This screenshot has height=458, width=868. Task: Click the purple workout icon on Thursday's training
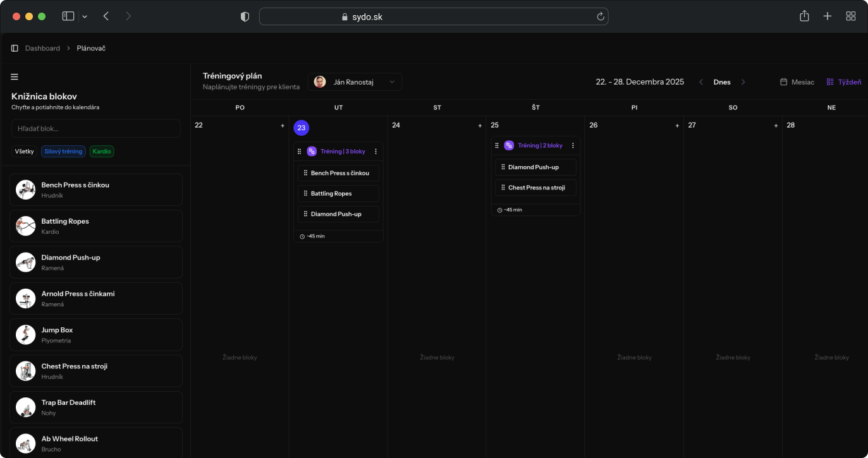[x=509, y=146]
